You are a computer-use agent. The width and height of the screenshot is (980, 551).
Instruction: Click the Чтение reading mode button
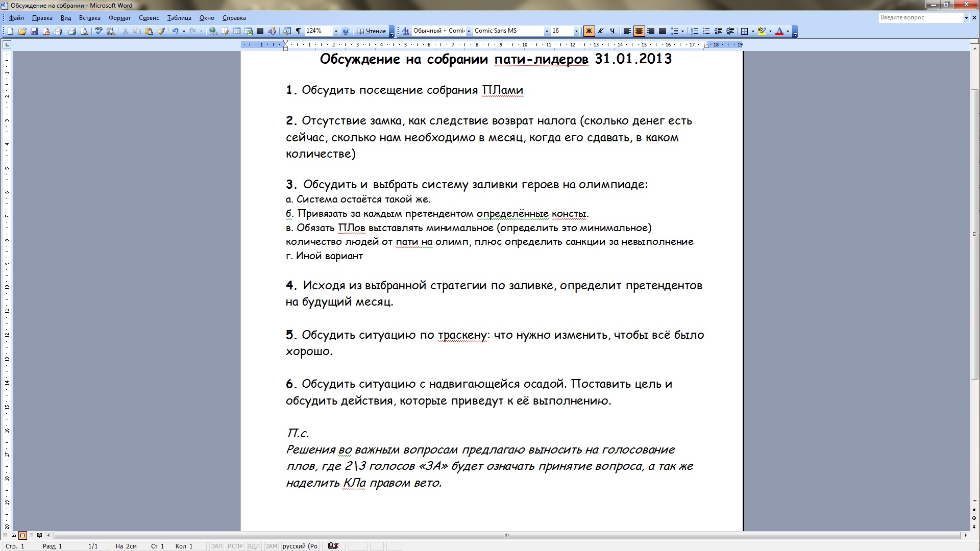372,31
